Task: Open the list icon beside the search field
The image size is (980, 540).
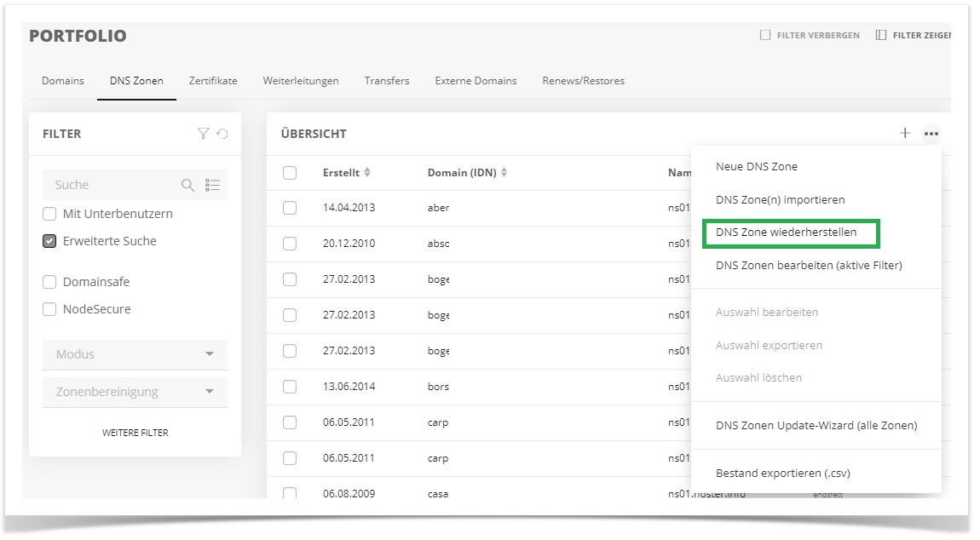Action: 212,185
